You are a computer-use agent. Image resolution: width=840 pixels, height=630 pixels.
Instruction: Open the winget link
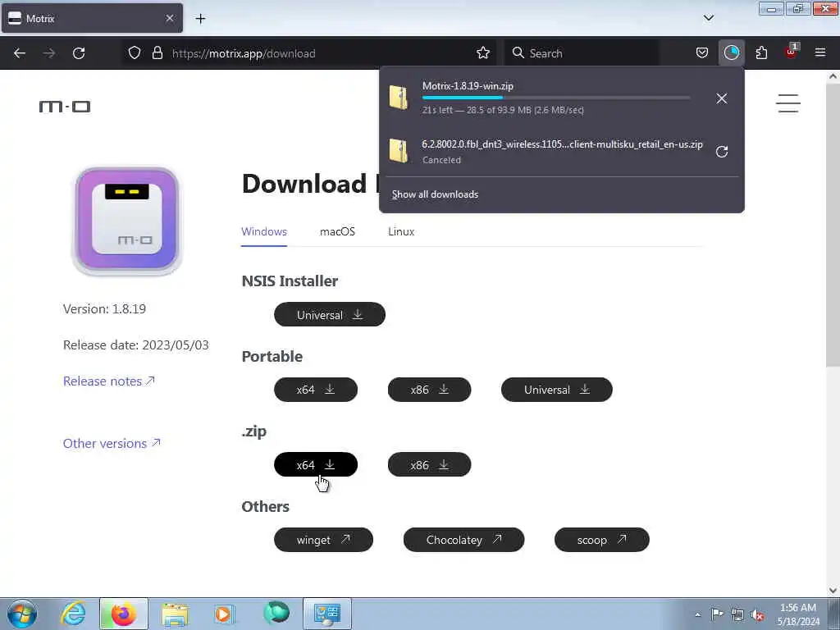coord(323,540)
